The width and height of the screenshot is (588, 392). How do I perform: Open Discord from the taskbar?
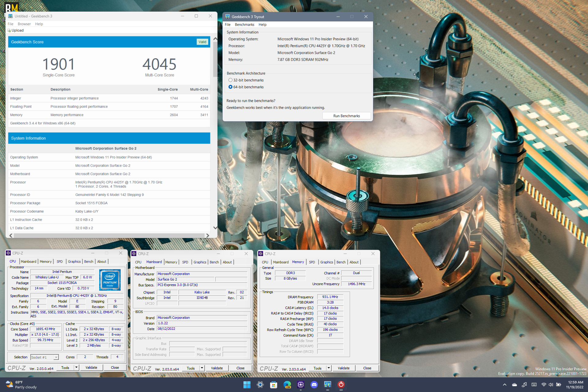pyautogui.click(x=314, y=385)
